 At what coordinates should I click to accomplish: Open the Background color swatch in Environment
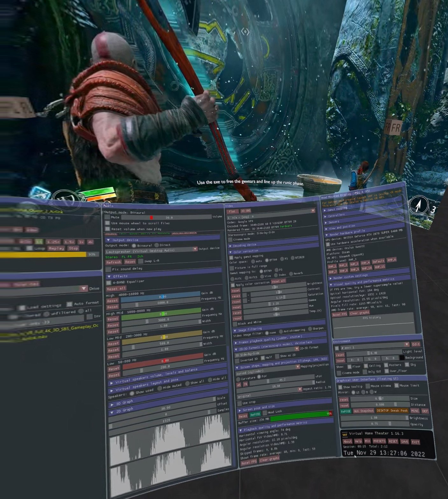click(402, 358)
